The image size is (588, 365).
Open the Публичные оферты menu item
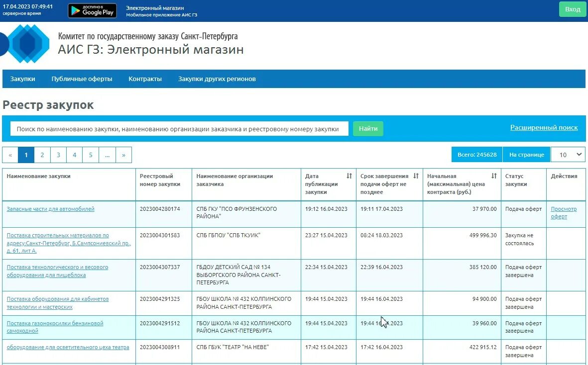[82, 79]
